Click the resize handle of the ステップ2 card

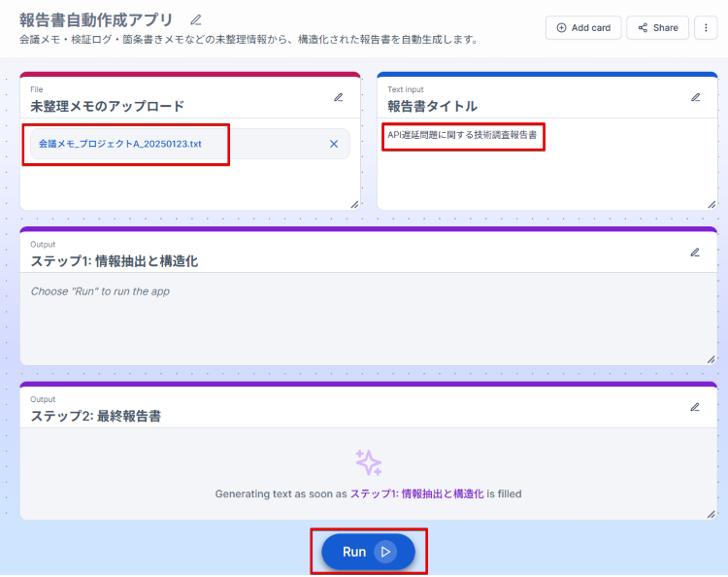711,514
